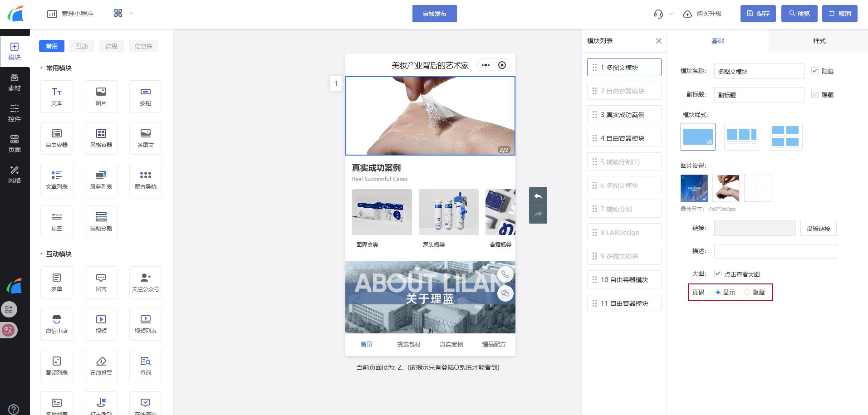Switch to the 互动 module tab
868x415 pixels.
tap(82, 46)
